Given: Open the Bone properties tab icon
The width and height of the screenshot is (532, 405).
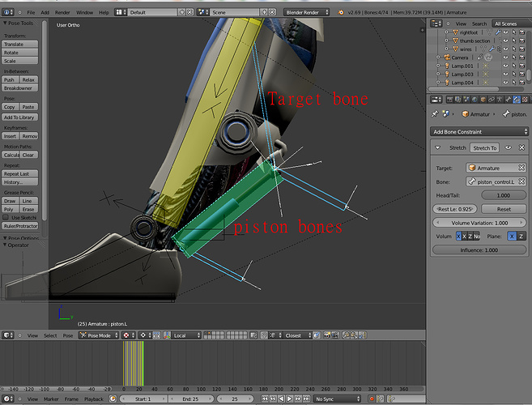Looking at the screenshot, I should [x=509, y=100].
